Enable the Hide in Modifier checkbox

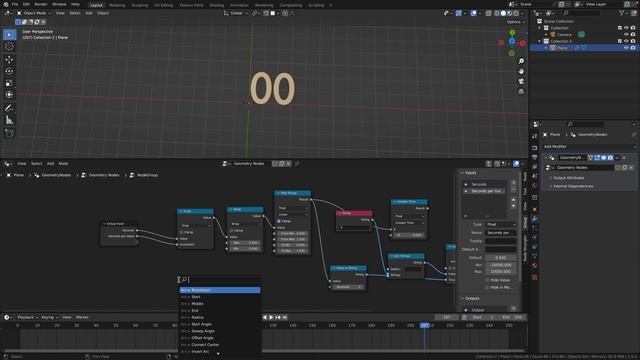[487, 287]
